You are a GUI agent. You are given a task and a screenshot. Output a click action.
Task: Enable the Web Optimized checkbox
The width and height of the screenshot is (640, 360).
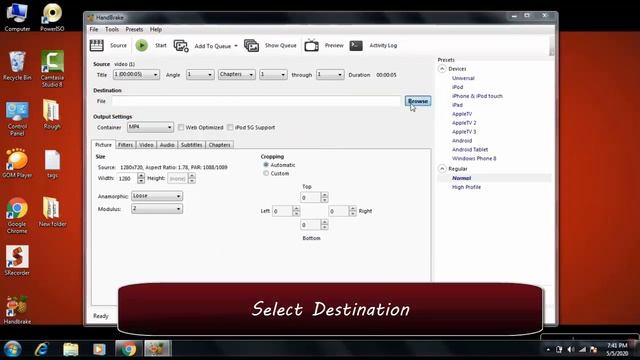coord(181,127)
